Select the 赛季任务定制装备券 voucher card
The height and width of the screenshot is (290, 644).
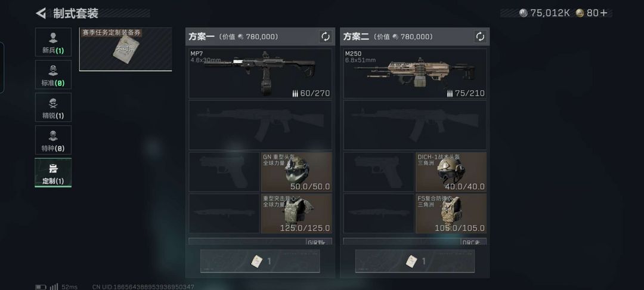click(125, 49)
